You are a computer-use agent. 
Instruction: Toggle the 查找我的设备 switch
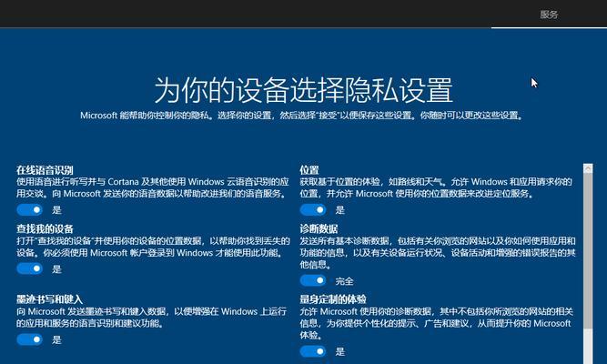click(29, 268)
